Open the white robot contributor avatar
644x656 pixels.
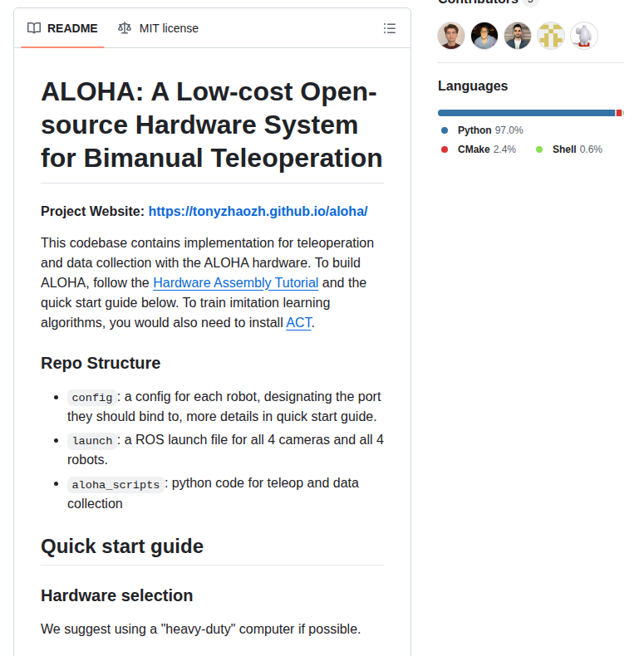pos(584,36)
